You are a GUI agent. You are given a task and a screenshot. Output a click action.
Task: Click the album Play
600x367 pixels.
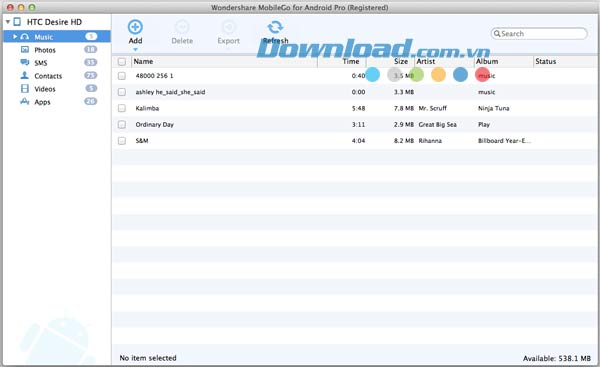484,124
